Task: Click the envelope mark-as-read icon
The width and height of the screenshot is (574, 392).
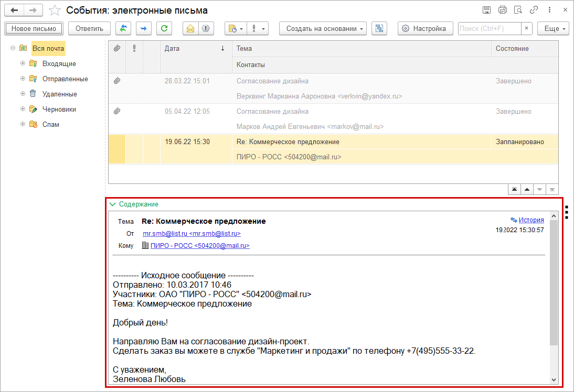Action: 190,28
